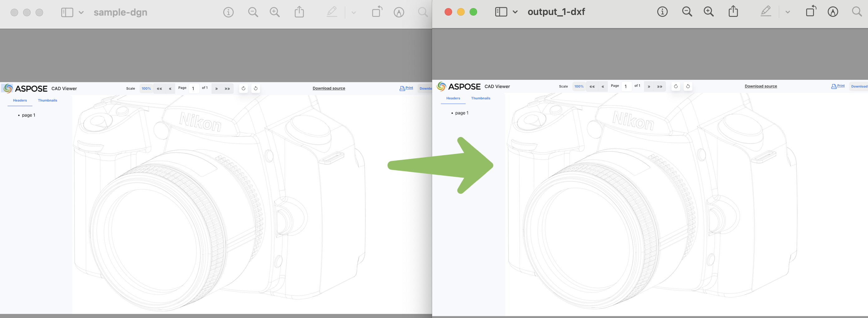Enable the highlight pen in output_1-dxf window

766,12
